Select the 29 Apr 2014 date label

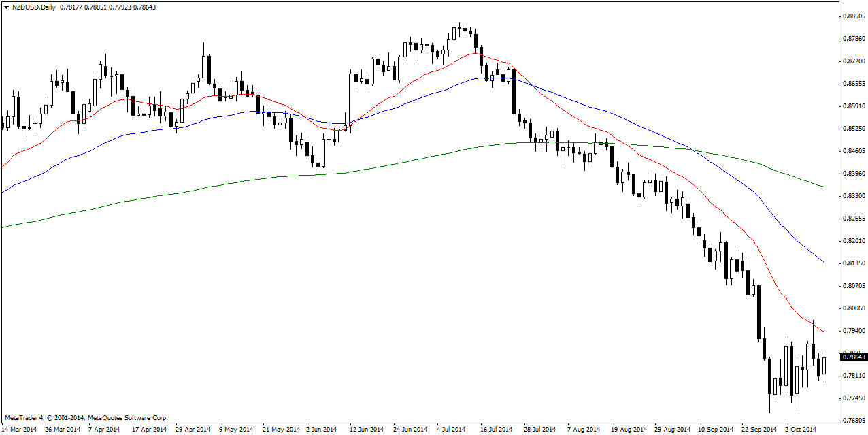(x=191, y=430)
